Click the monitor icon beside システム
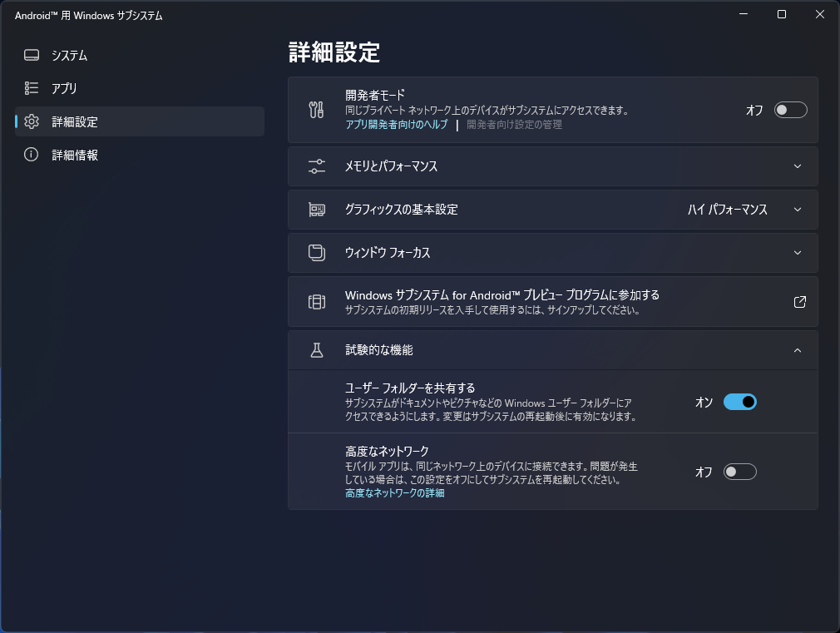Image resolution: width=840 pixels, height=633 pixels. 31,55
